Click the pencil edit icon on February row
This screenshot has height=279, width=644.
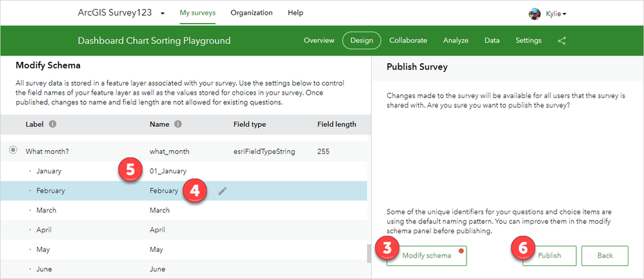(222, 191)
